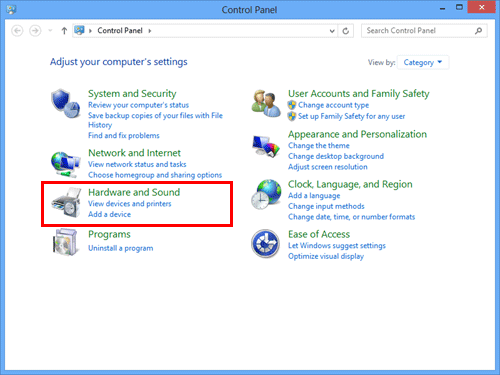500x375 pixels.
Task: Click the Change desktop background link
Action: tap(336, 156)
